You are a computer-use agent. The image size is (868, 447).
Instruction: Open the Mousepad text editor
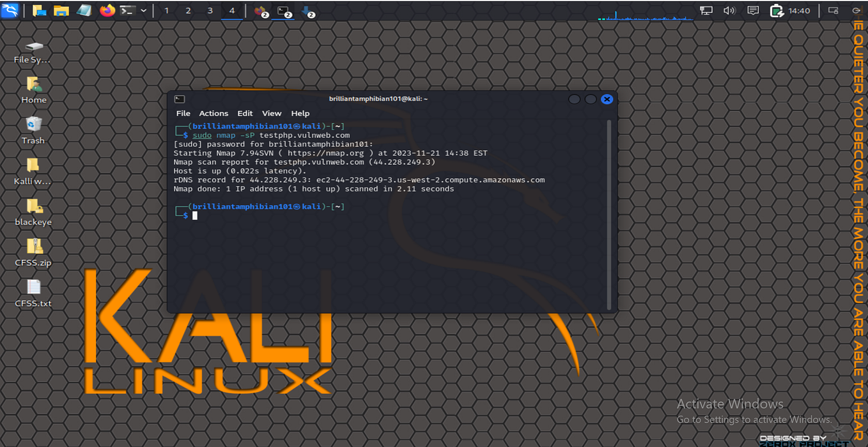tap(84, 10)
